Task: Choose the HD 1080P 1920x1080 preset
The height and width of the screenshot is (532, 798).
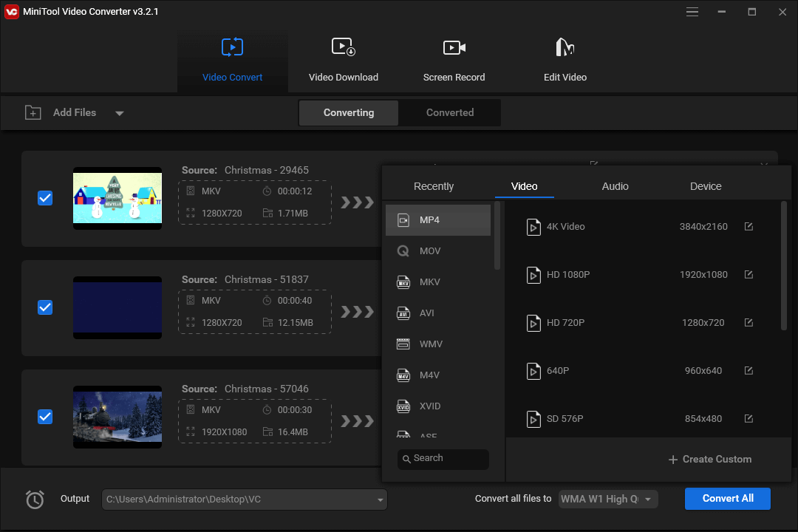Action: pos(643,274)
